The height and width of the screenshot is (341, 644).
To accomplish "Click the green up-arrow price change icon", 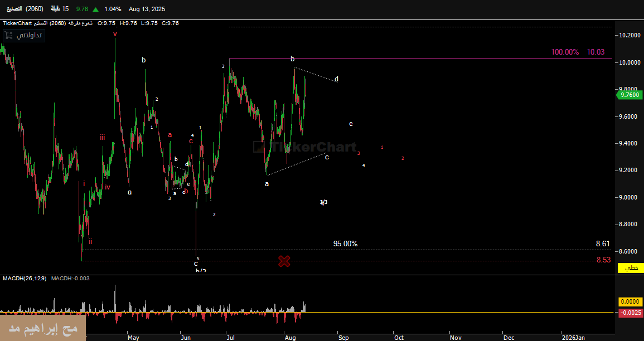I will coord(96,9).
